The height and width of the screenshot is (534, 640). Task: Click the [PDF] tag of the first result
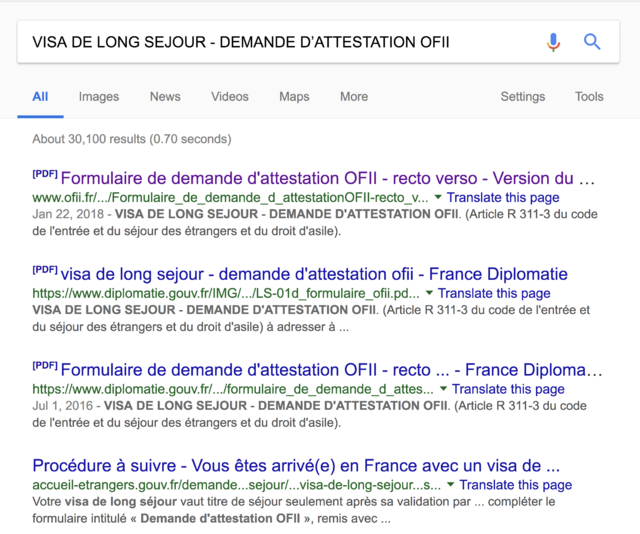pyautogui.click(x=45, y=174)
